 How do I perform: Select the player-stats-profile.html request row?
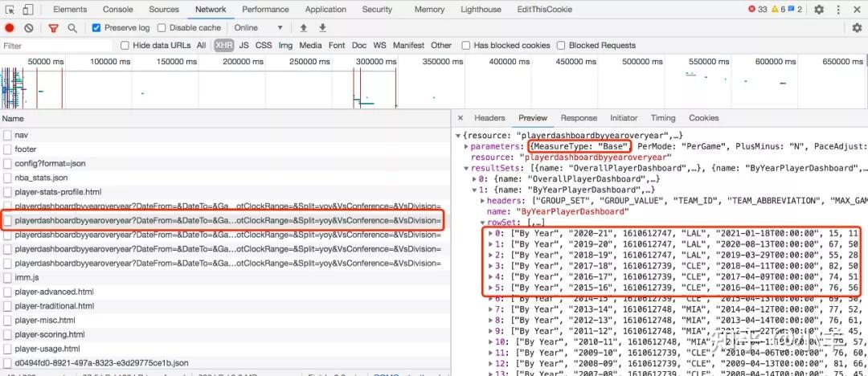tap(225, 192)
